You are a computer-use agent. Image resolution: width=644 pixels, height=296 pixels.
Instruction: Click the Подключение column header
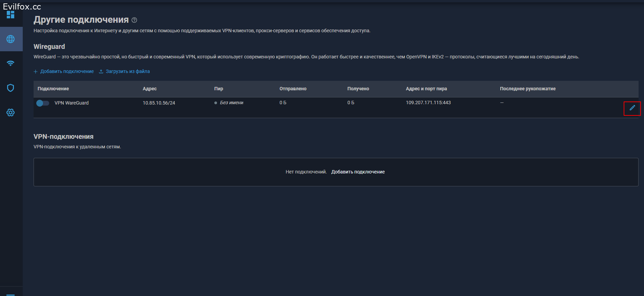(x=53, y=89)
